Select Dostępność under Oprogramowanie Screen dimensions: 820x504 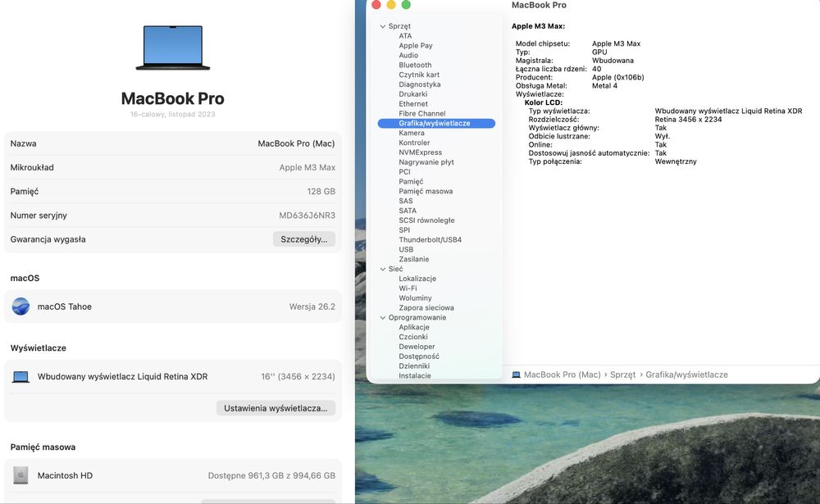(419, 356)
